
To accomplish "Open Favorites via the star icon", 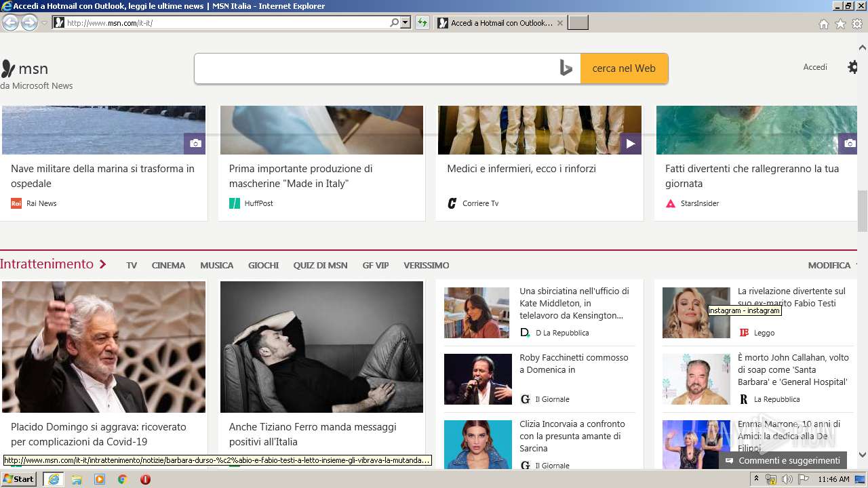I will (x=840, y=24).
